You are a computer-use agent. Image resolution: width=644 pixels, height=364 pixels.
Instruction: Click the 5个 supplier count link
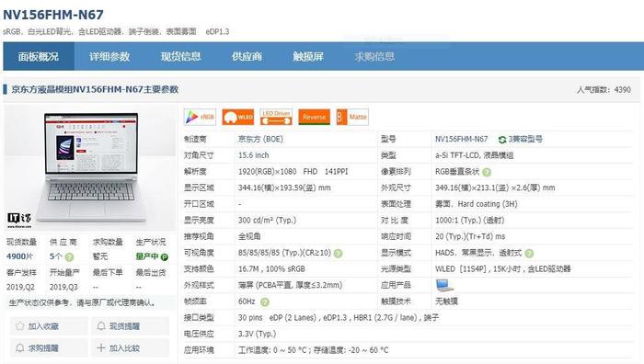coord(55,256)
